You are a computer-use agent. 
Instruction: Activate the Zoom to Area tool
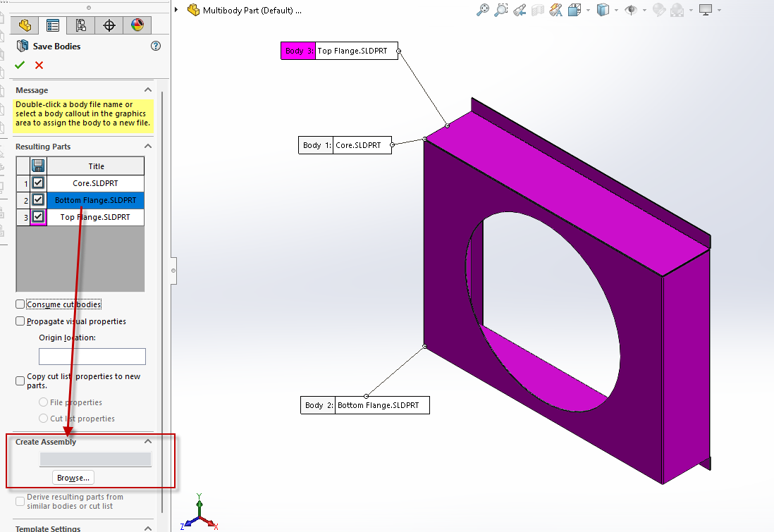(501, 10)
